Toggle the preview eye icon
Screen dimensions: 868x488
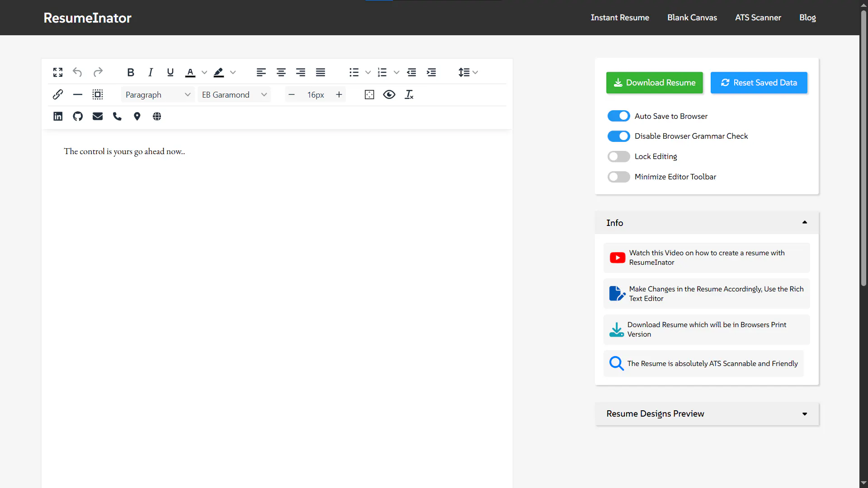pyautogui.click(x=389, y=94)
